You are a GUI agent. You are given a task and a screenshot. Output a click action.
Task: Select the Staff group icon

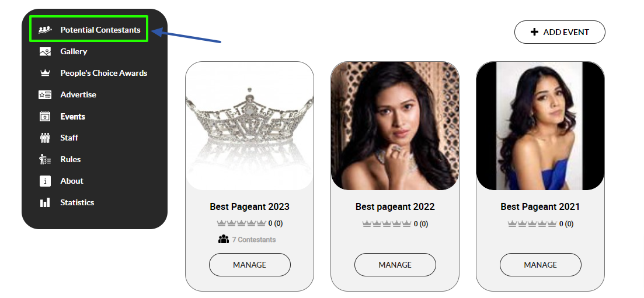coord(45,138)
